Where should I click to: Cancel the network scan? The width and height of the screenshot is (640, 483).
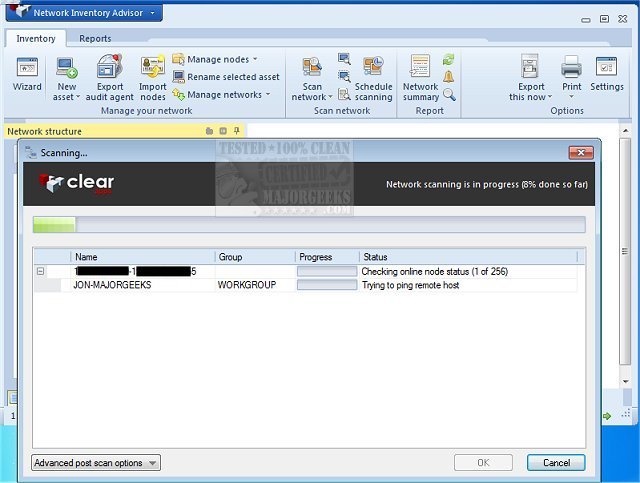coord(556,463)
